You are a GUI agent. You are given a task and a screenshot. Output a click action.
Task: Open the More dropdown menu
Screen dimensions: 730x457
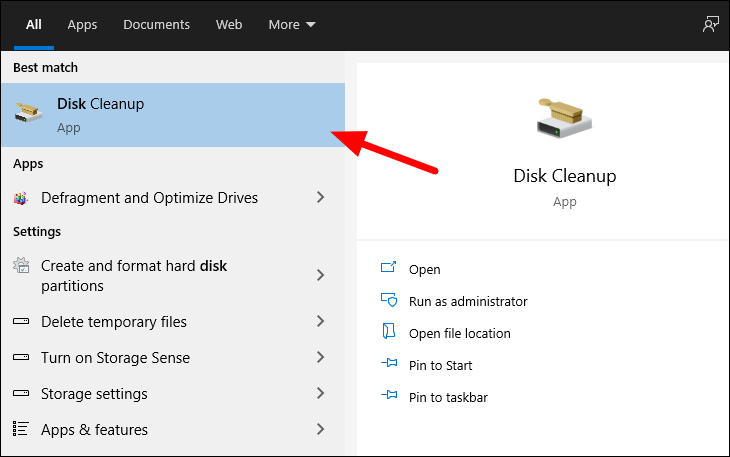point(291,24)
